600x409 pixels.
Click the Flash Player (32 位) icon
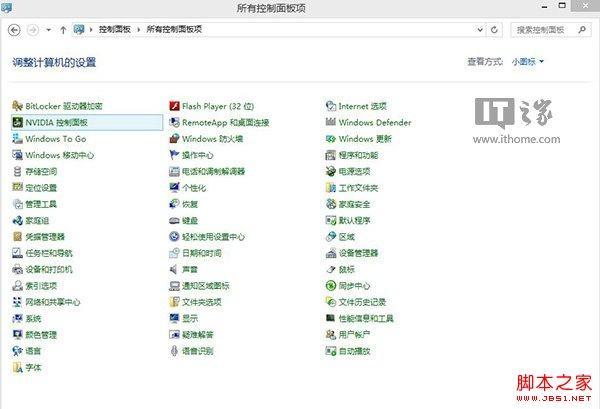point(174,106)
